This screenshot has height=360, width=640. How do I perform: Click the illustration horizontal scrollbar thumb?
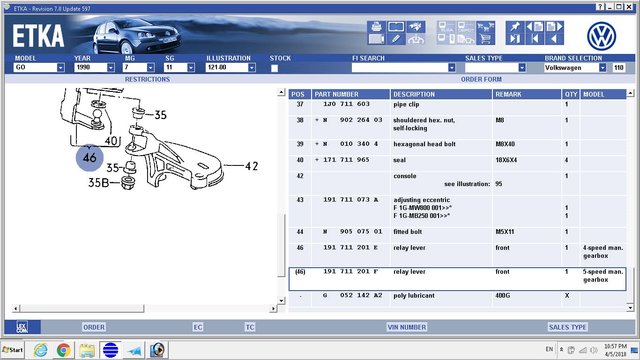tap(82, 309)
